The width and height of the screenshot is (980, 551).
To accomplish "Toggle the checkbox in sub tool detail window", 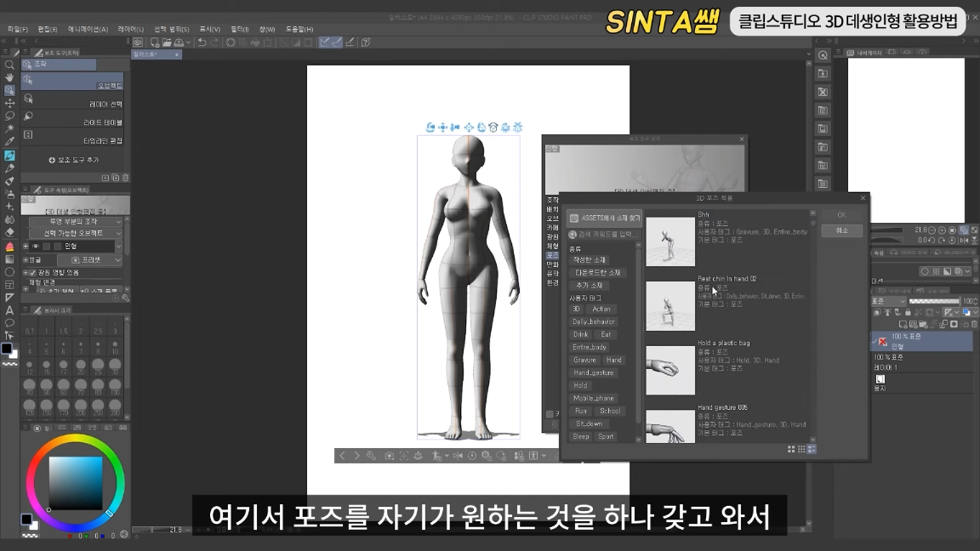I will tap(550, 414).
